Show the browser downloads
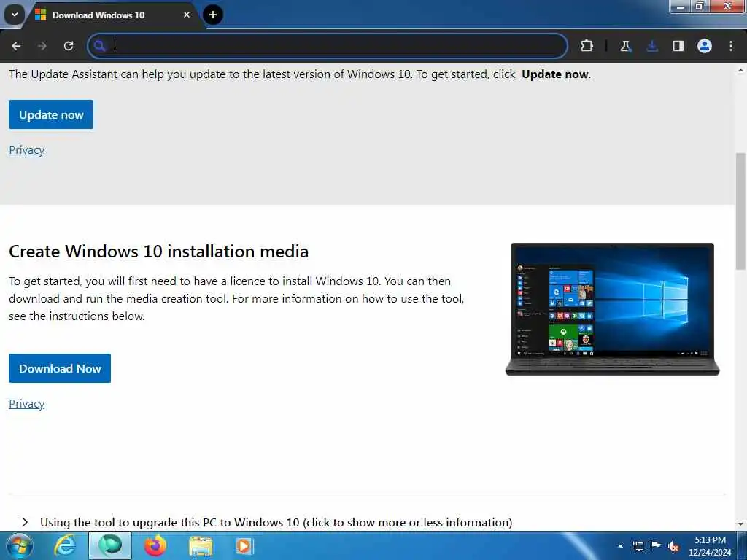Viewport: 747px width, 560px height. click(x=652, y=46)
